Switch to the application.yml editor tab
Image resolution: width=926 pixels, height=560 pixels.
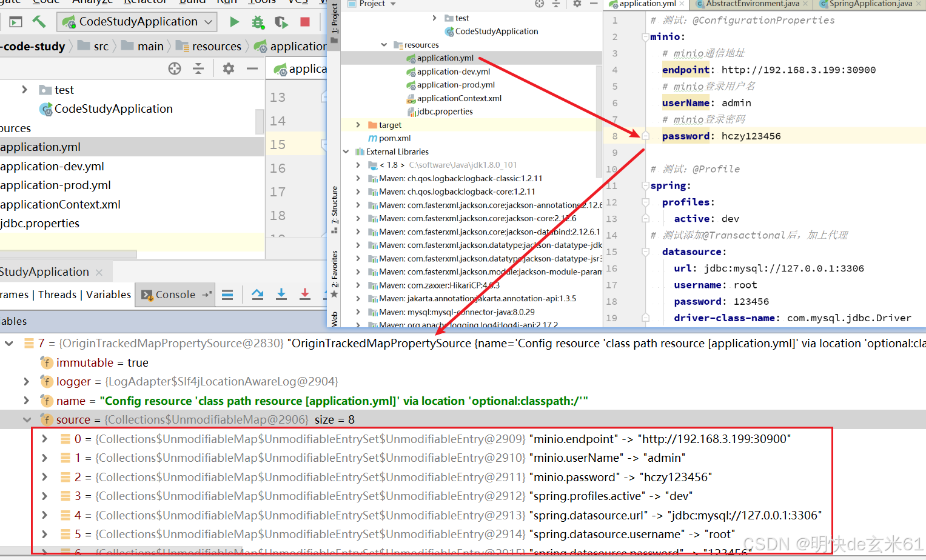click(646, 4)
